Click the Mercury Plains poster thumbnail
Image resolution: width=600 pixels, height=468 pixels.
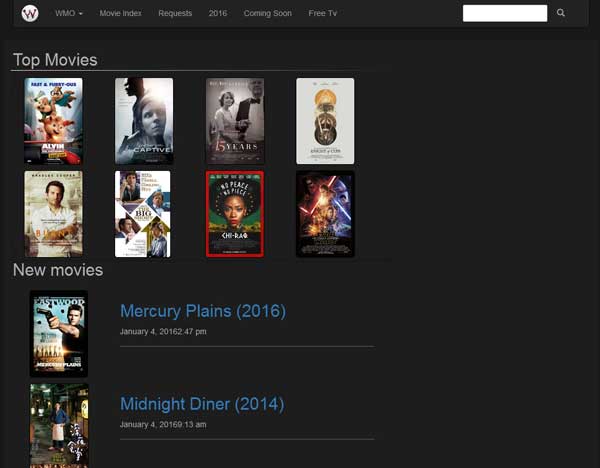click(x=59, y=334)
